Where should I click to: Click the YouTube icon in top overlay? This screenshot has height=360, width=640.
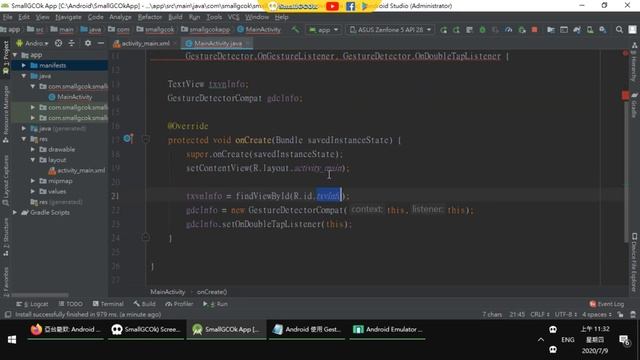click(x=332, y=6)
